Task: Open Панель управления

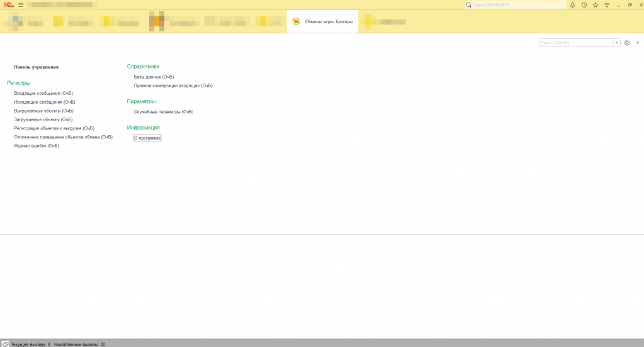Action: [x=36, y=67]
